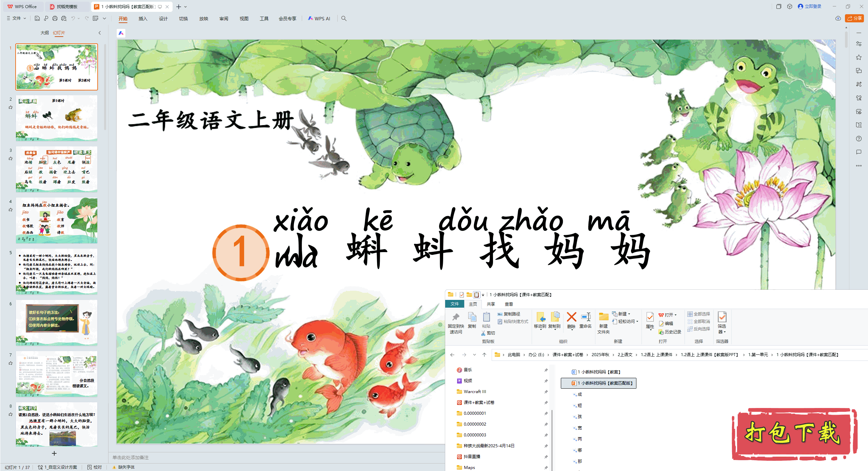Switch slide panel to Outline view

(44, 33)
